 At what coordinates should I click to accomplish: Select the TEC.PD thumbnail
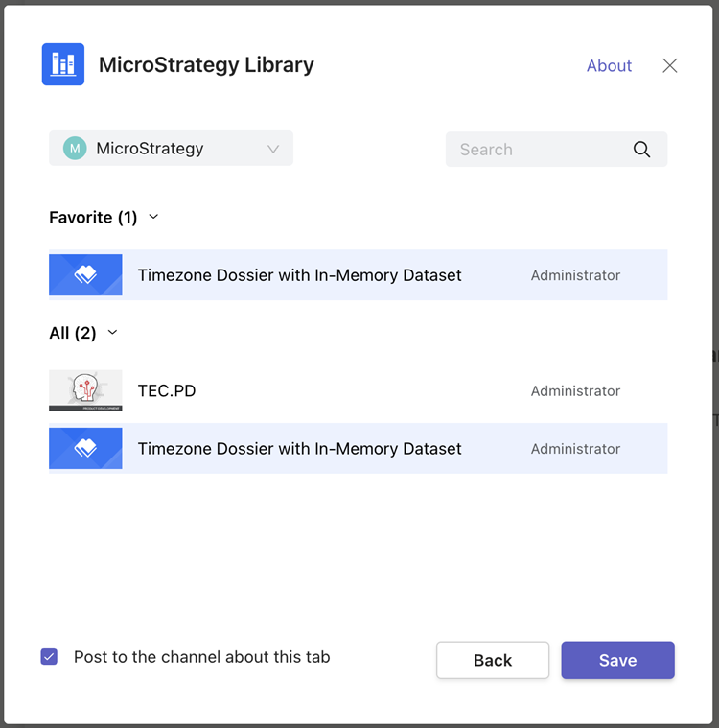point(85,390)
